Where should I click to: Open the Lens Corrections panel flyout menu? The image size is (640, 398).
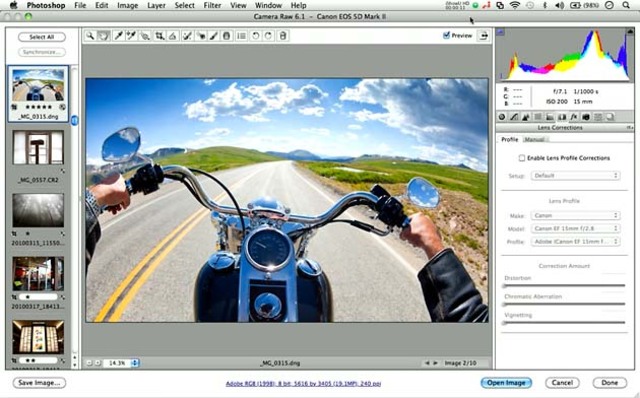[630, 128]
